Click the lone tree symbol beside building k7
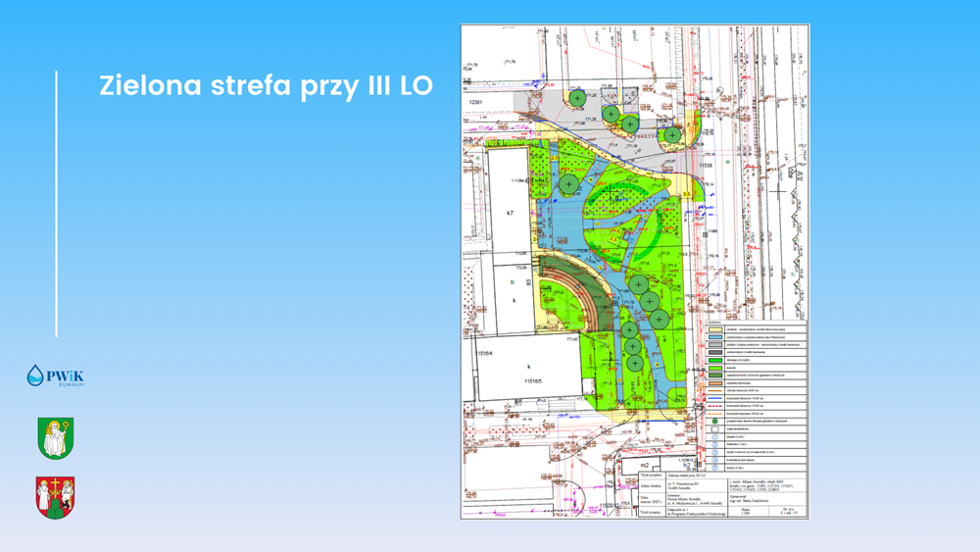Image resolution: width=980 pixels, height=552 pixels. tap(567, 183)
